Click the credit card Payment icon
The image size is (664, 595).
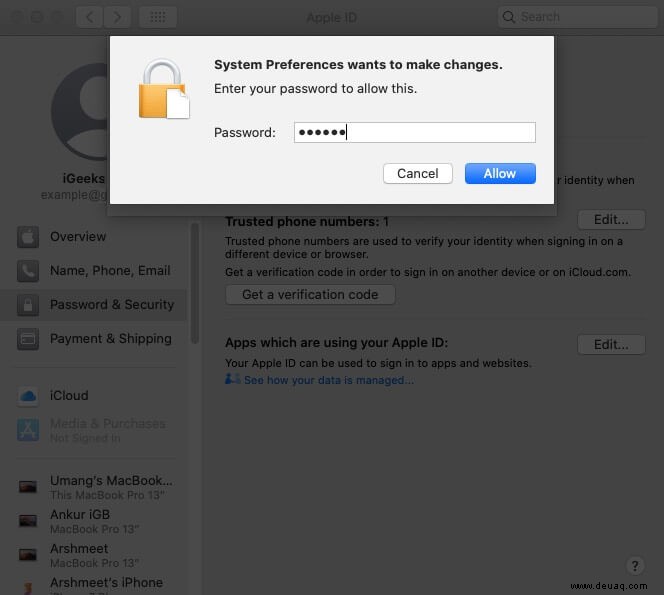coord(28,339)
